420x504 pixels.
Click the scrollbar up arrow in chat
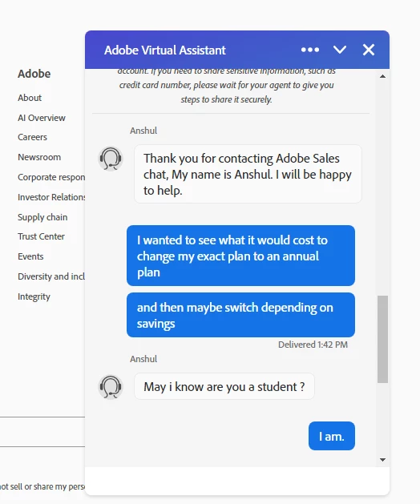pyautogui.click(x=382, y=76)
